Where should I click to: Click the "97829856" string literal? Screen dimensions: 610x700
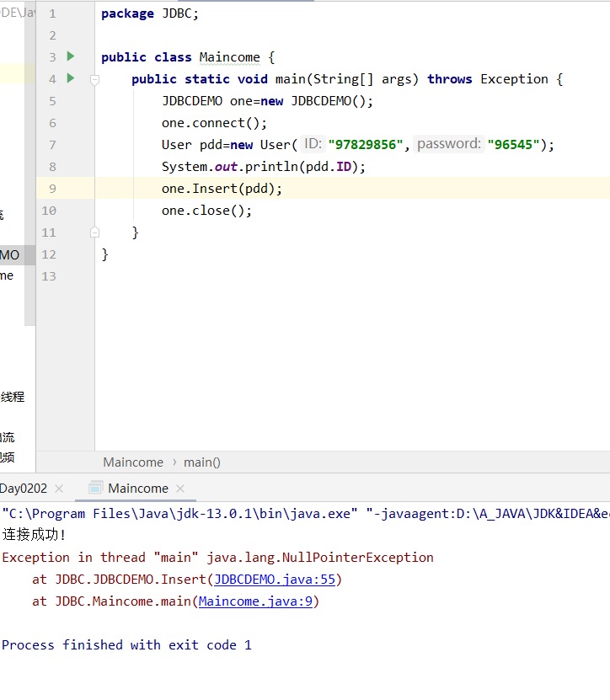click(366, 145)
